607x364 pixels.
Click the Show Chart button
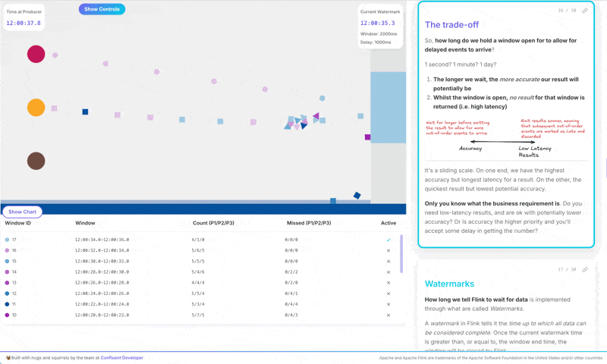click(x=23, y=212)
